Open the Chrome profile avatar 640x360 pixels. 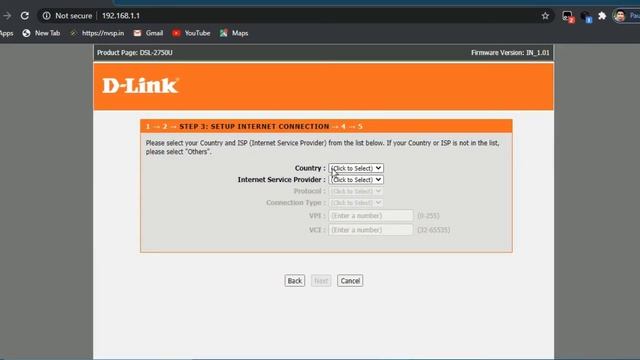(x=620, y=16)
